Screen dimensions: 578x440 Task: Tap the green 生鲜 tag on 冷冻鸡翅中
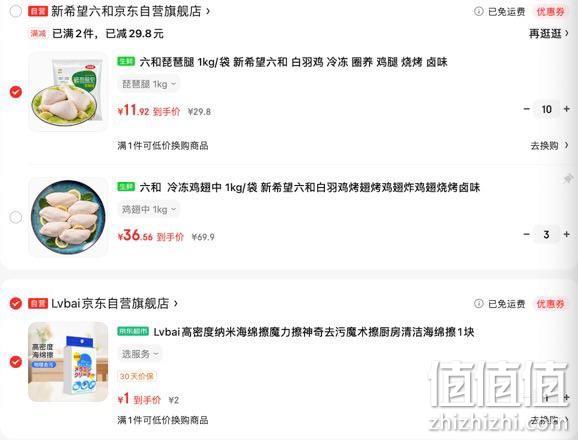pos(126,187)
